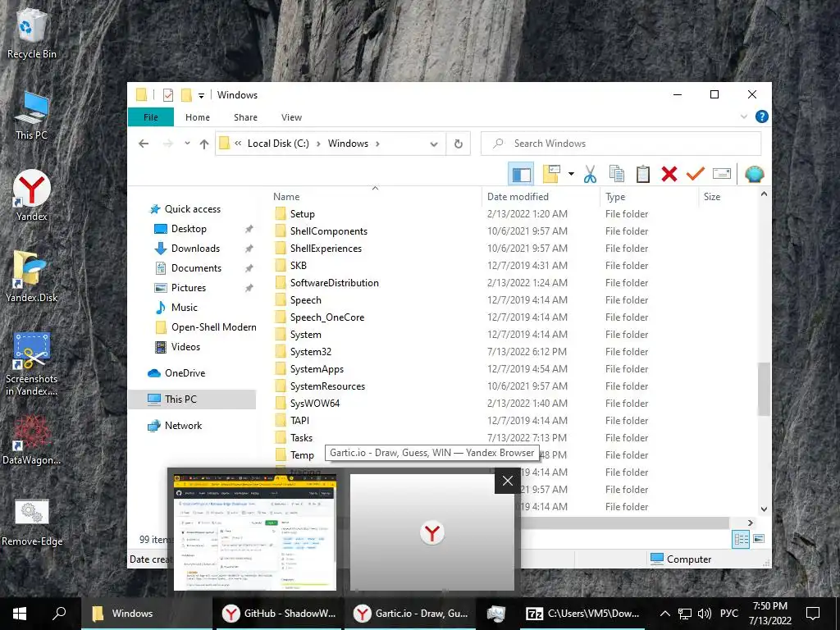The image size is (840, 630).
Task: Select Downloads in navigation pane
Action: (195, 249)
